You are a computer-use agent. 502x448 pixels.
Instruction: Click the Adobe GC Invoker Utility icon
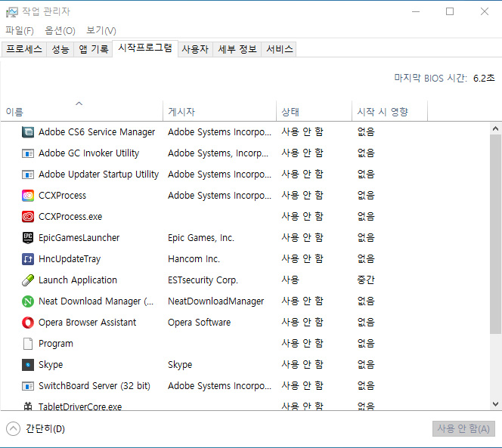point(28,153)
